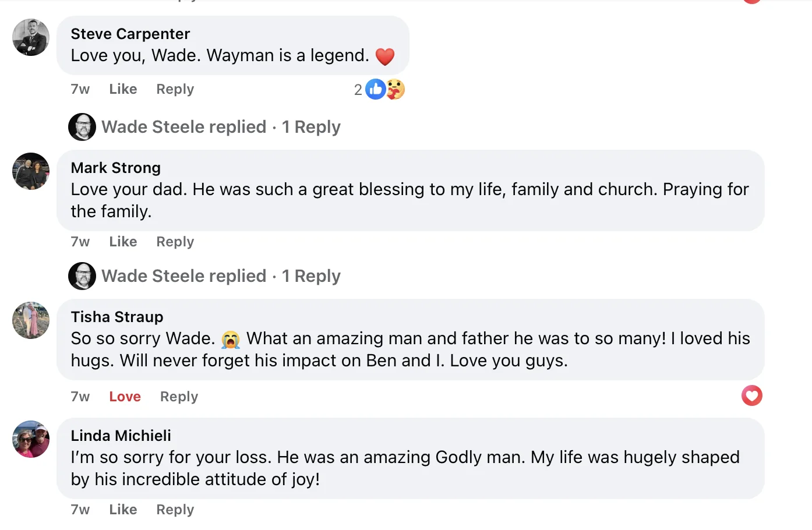Viewport: 812px width, 530px height.
Task: View reactions on Steve Carpenter's comment
Action: [x=380, y=90]
